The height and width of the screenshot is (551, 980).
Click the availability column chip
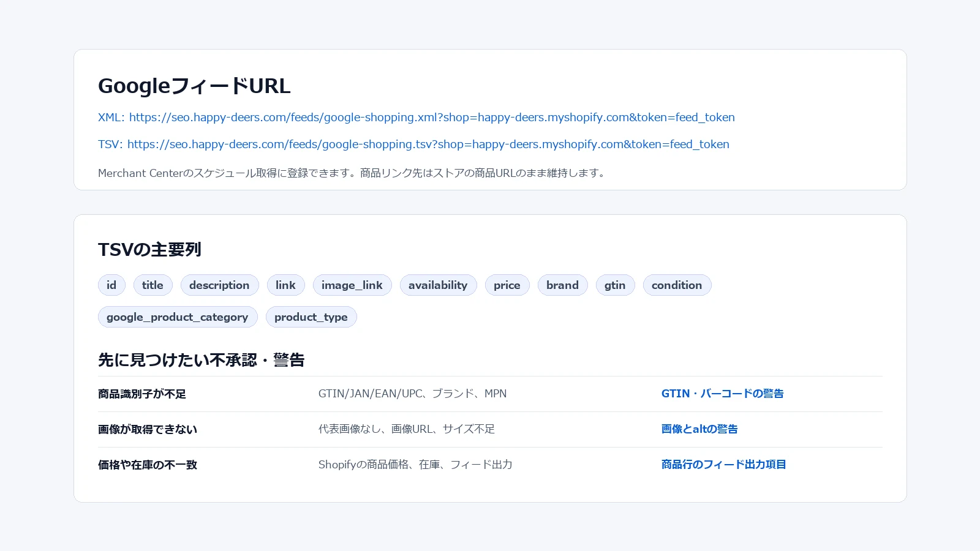pyautogui.click(x=438, y=285)
